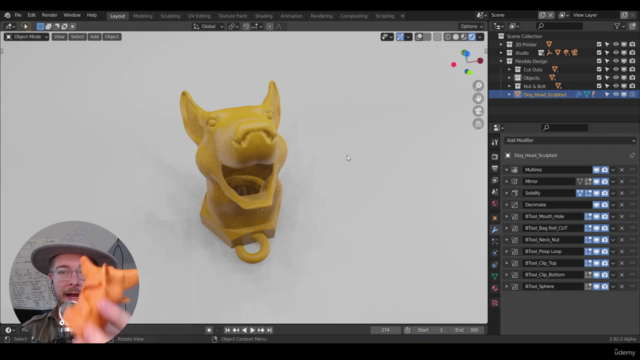Expand the Mirror modifier panel
This screenshot has width=640, height=360.
(507, 182)
